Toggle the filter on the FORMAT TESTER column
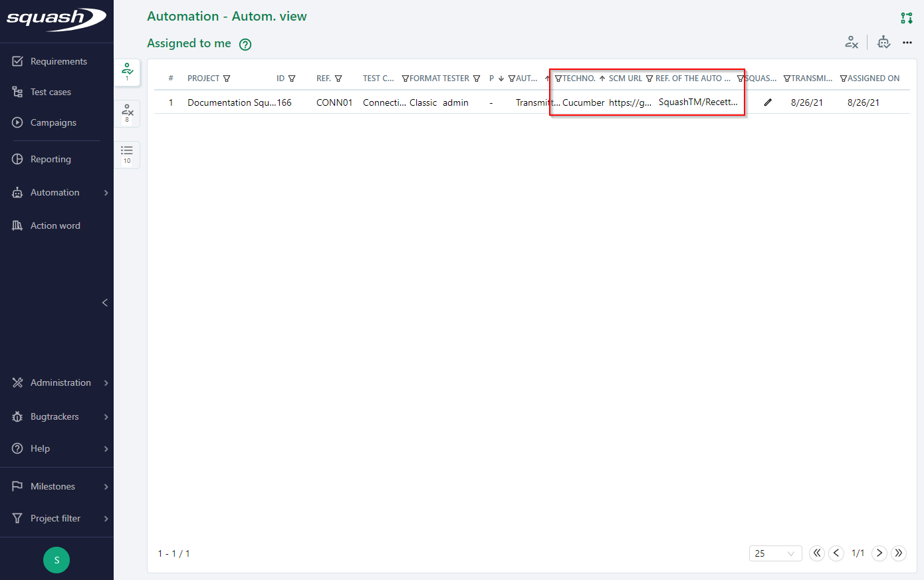 (x=477, y=78)
